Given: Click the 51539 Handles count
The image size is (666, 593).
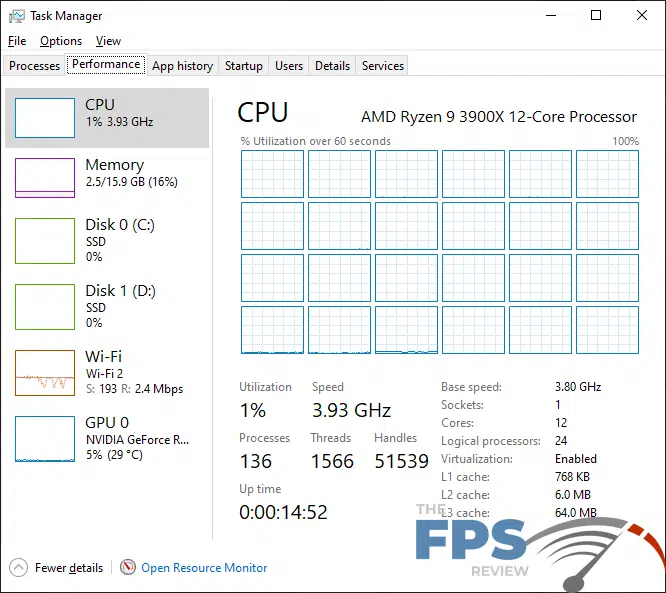Looking at the screenshot, I should [401, 461].
